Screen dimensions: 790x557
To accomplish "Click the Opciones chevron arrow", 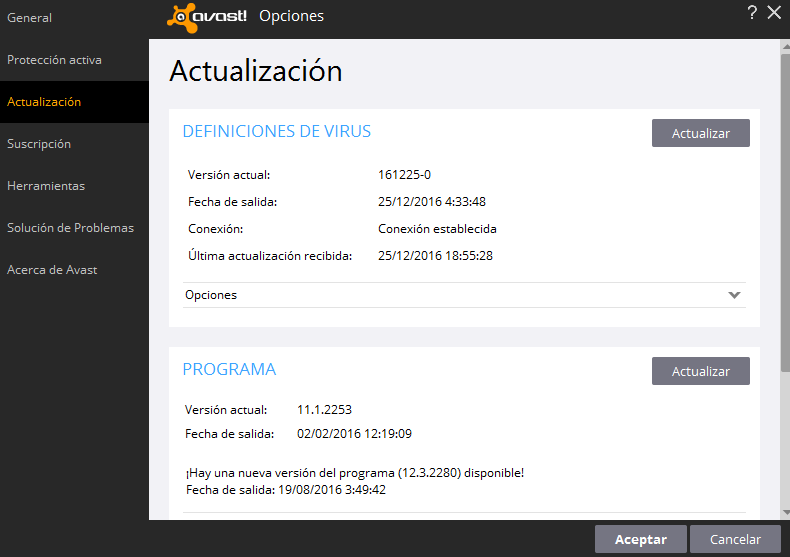I will click(734, 295).
